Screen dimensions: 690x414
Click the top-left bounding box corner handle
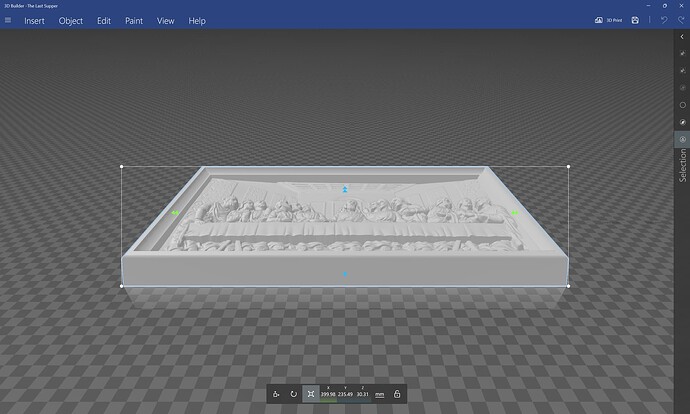click(x=122, y=167)
